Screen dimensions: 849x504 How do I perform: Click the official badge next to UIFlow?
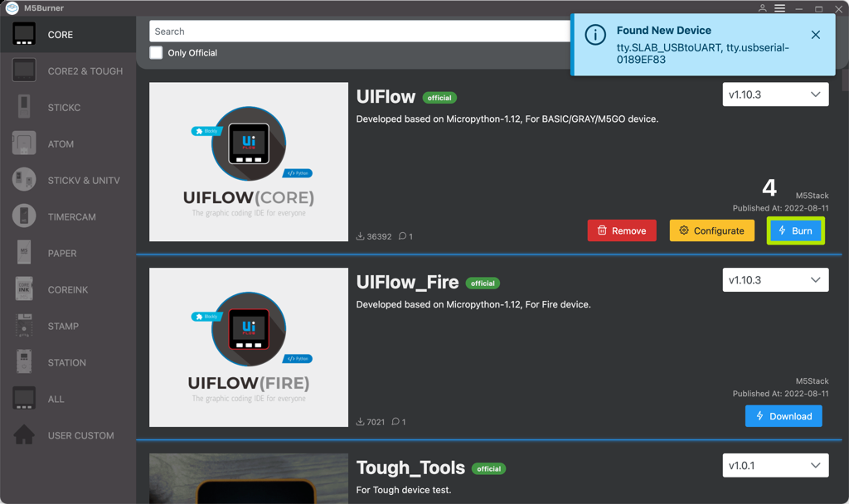click(x=439, y=98)
